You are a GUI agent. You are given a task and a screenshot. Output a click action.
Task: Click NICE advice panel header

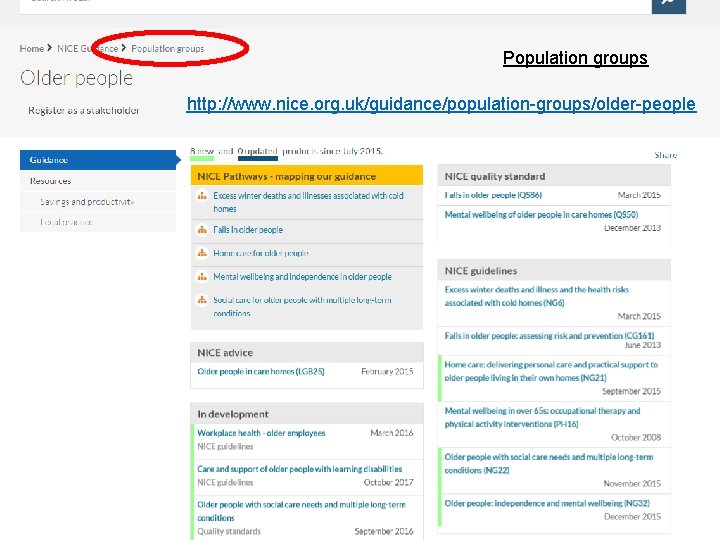pyautogui.click(x=307, y=353)
